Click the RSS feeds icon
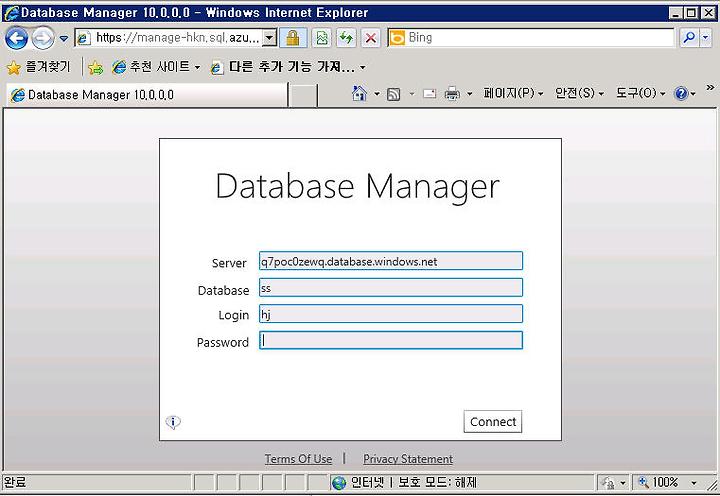The width and height of the screenshot is (720, 496). tap(394, 94)
